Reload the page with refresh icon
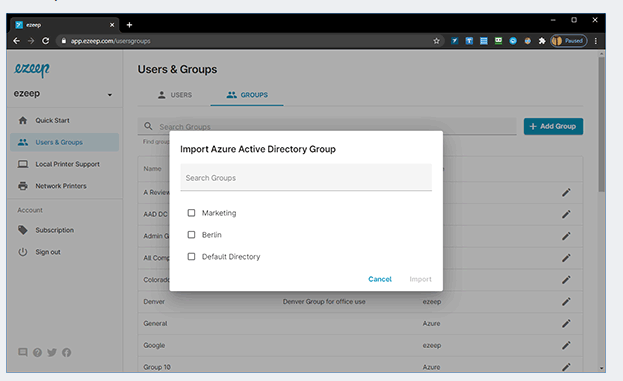The height and width of the screenshot is (381, 623). (x=46, y=41)
